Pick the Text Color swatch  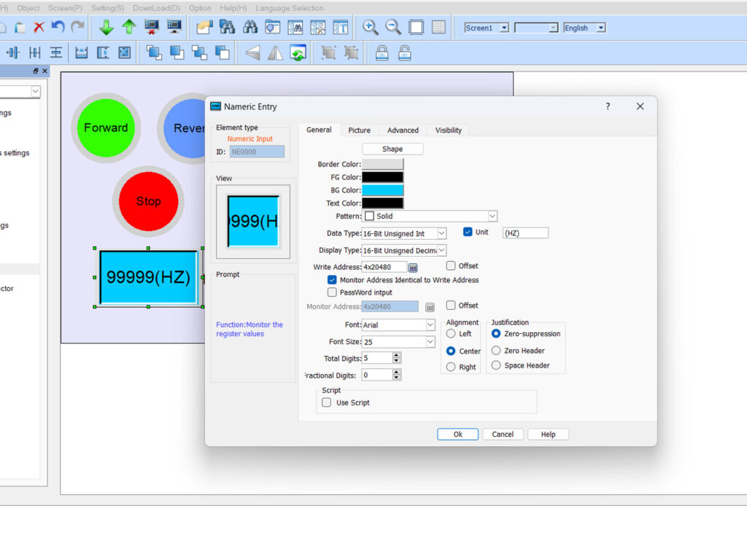382,203
